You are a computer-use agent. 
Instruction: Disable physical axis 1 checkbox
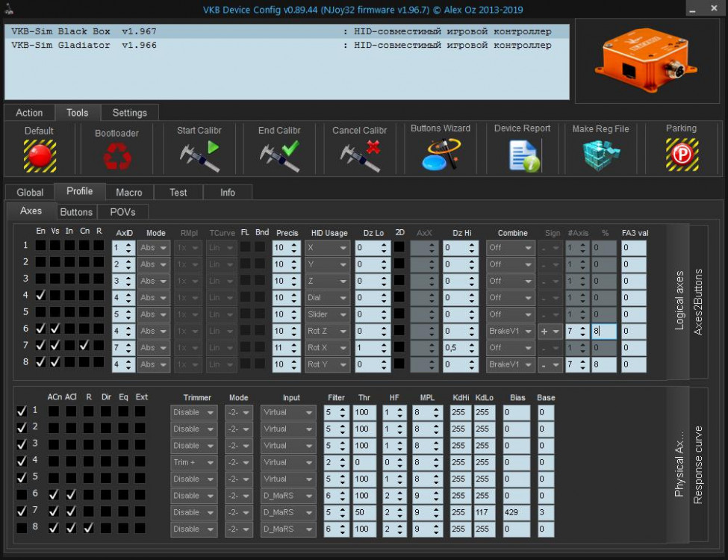22,411
